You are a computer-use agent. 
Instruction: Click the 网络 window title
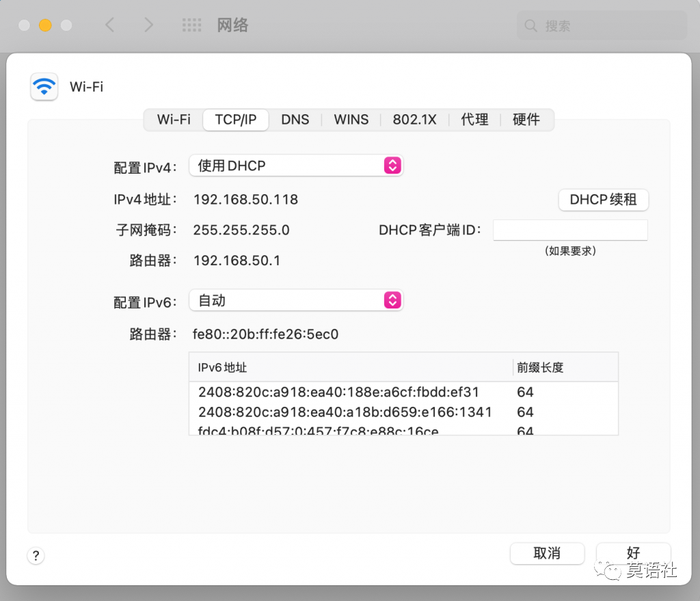pyautogui.click(x=232, y=25)
